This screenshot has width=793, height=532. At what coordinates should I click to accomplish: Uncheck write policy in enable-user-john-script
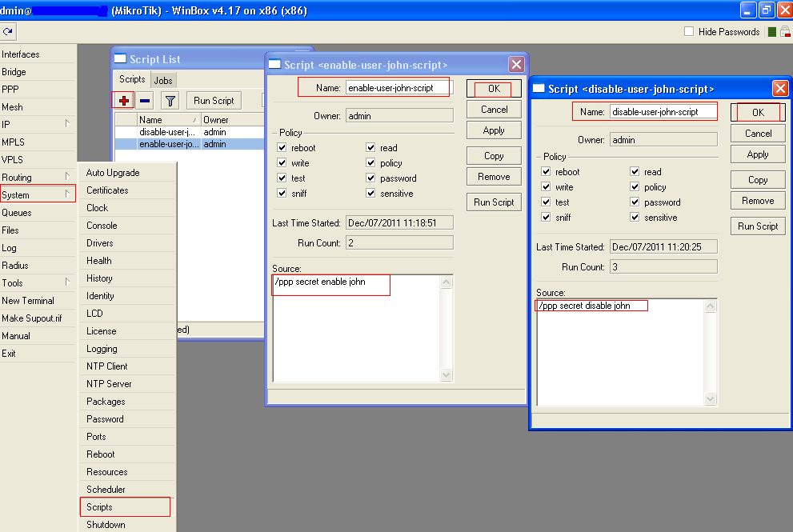coord(282,163)
